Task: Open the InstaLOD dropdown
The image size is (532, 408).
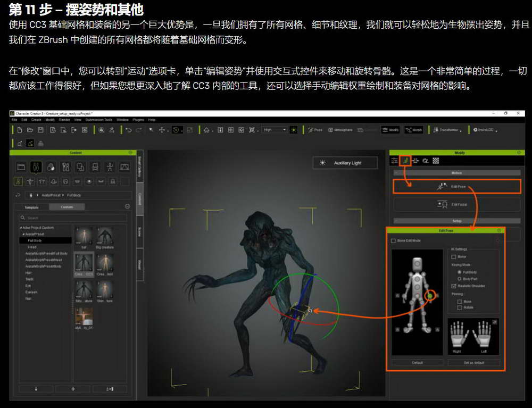Action: pyautogui.click(x=485, y=130)
